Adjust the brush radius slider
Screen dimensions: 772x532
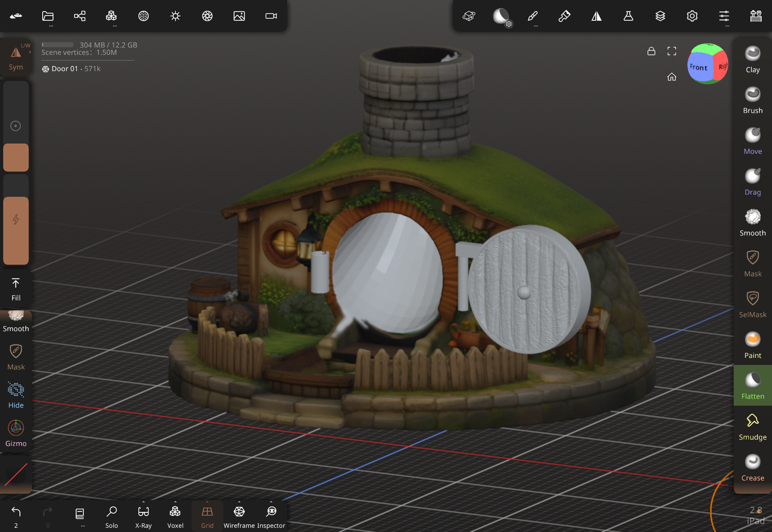coord(16,126)
